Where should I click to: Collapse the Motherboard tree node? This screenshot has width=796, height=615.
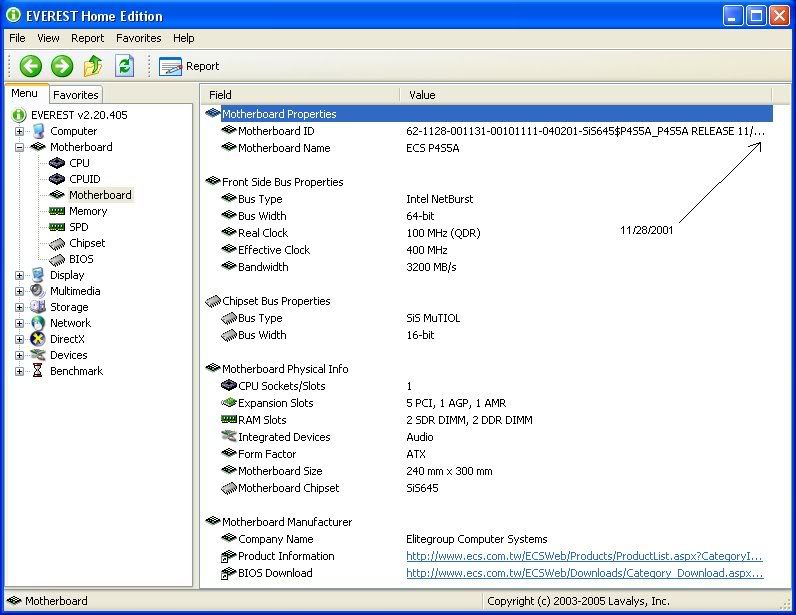(x=19, y=147)
